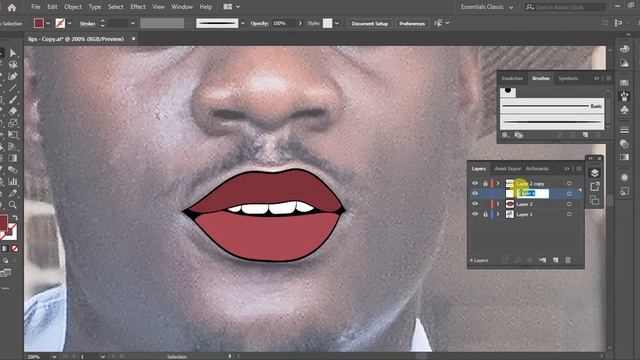The image size is (640, 360).
Task: Select the Line Segment tool
Action: pyautogui.click(x=13, y=87)
